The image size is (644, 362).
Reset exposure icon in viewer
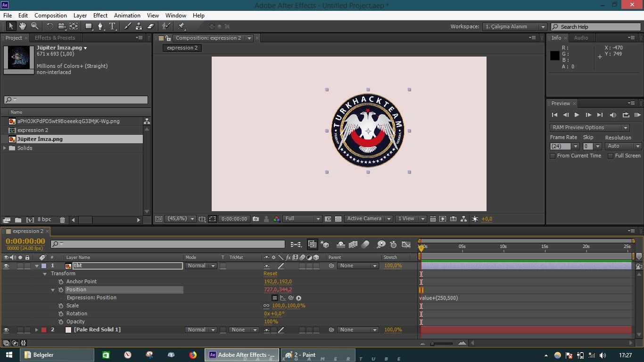tap(475, 219)
